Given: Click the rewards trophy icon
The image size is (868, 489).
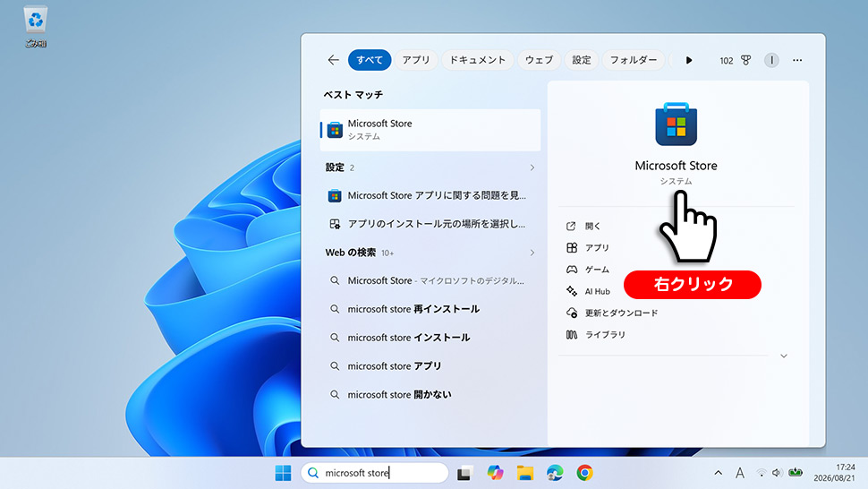Looking at the screenshot, I should [746, 60].
